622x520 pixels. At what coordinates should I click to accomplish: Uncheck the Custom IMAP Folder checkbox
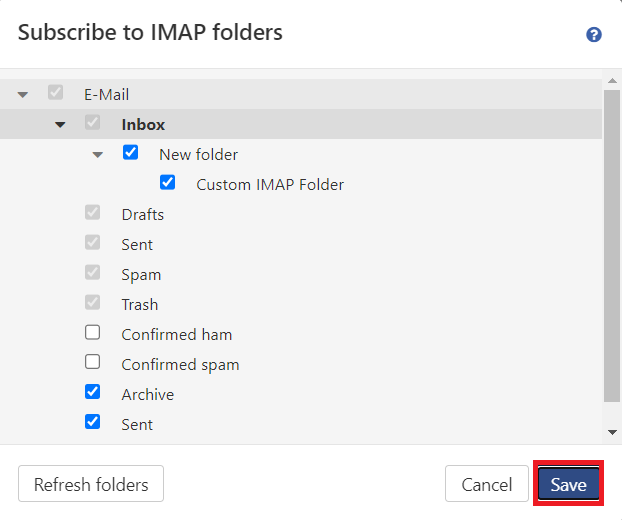coord(168,183)
